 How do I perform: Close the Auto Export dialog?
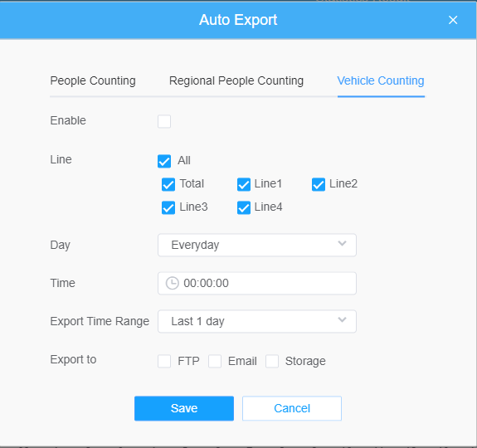453,20
